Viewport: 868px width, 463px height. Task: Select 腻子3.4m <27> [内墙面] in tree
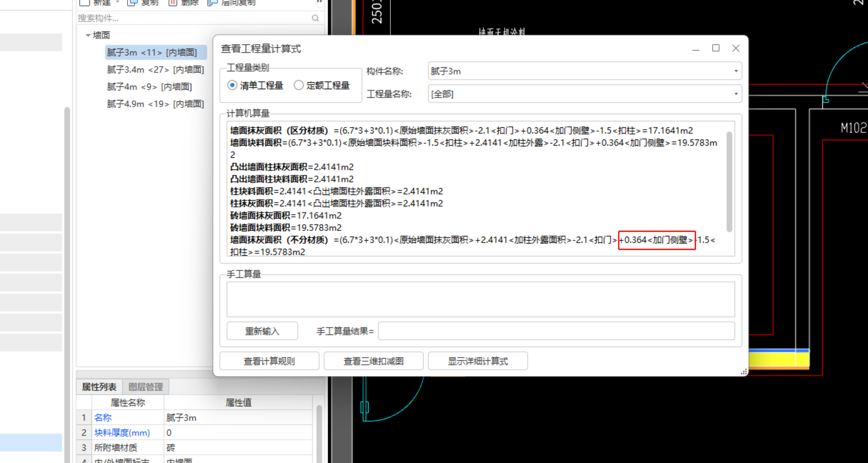pos(156,70)
